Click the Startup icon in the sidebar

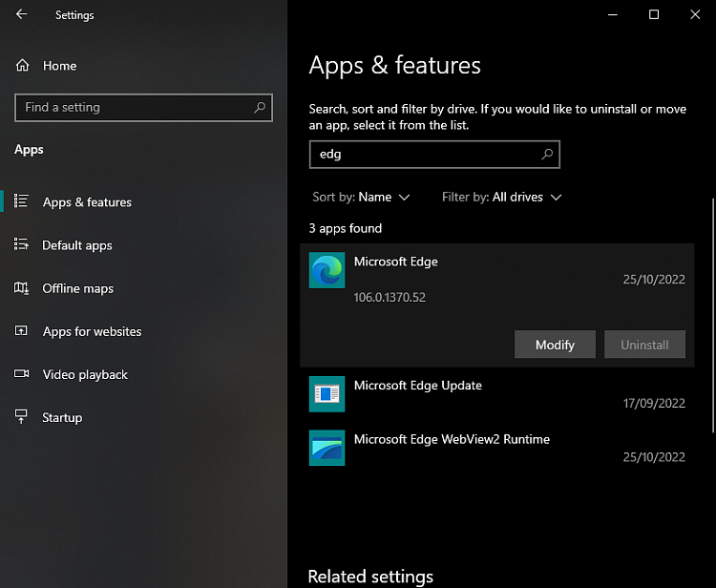[x=21, y=416]
